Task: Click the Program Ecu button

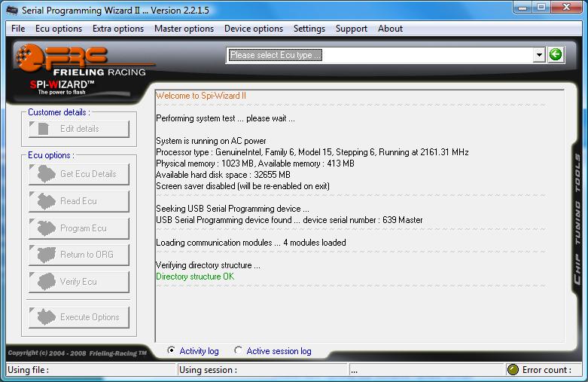Action: click(79, 228)
